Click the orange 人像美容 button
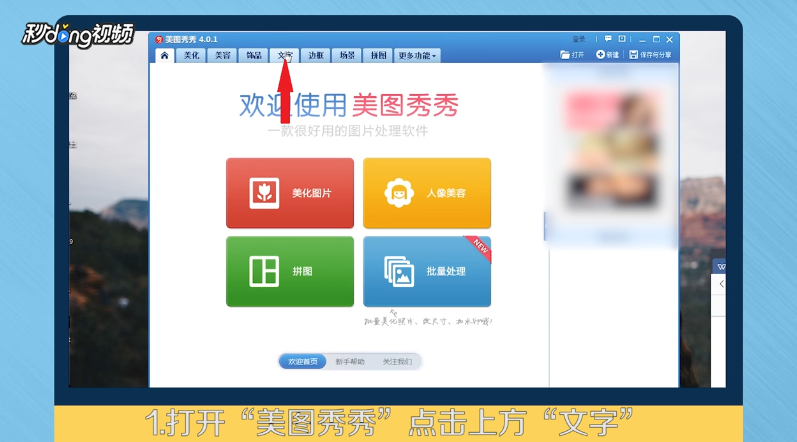Viewport: 797px width, 442px height. tap(427, 193)
